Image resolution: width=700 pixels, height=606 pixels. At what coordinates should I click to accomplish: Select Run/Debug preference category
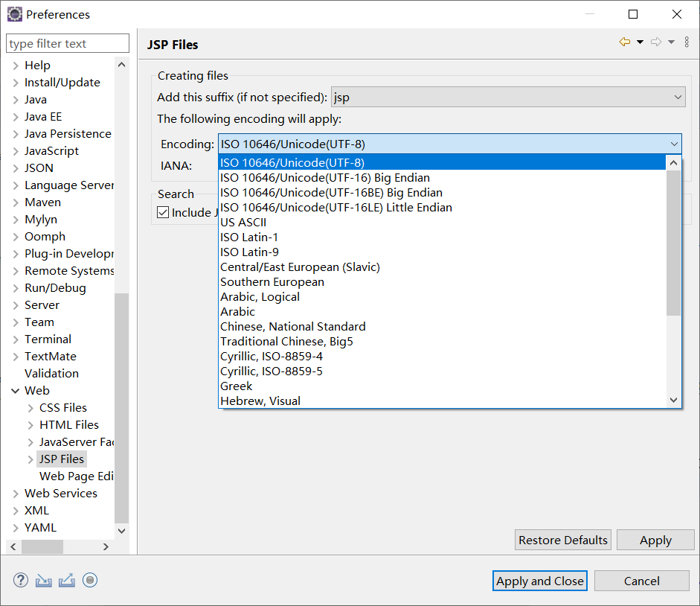[55, 288]
